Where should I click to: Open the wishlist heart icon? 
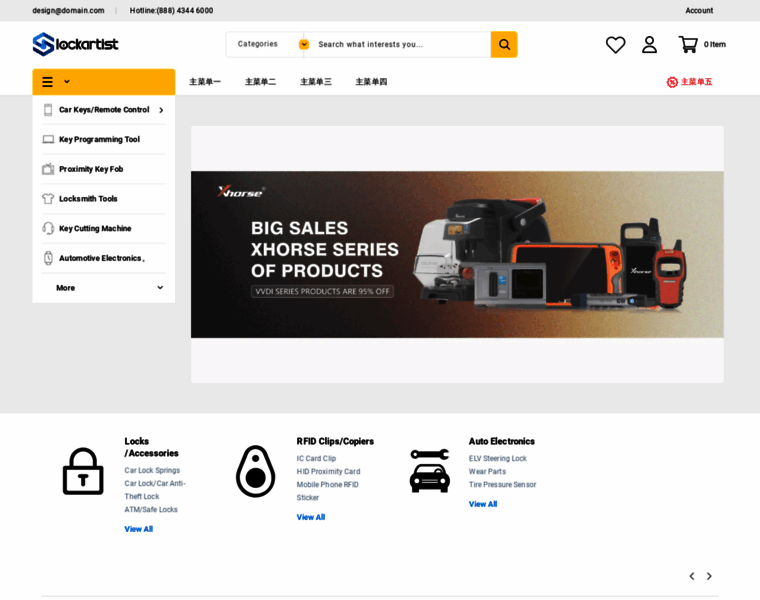(x=615, y=45)
